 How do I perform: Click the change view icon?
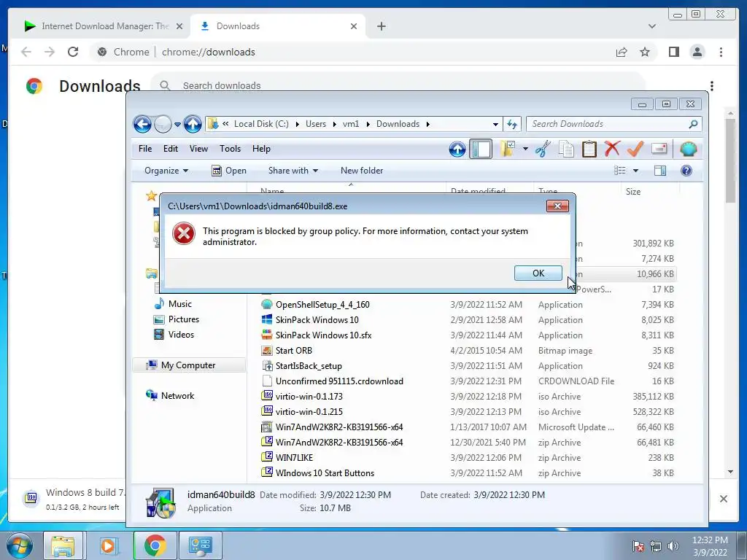pyautogui.click(x=620, y=171)
